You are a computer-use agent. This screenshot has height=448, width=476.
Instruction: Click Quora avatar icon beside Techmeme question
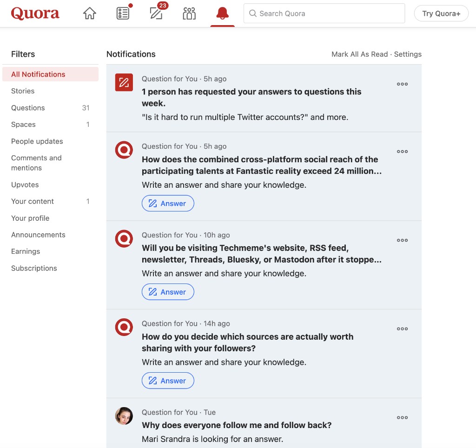124,238
